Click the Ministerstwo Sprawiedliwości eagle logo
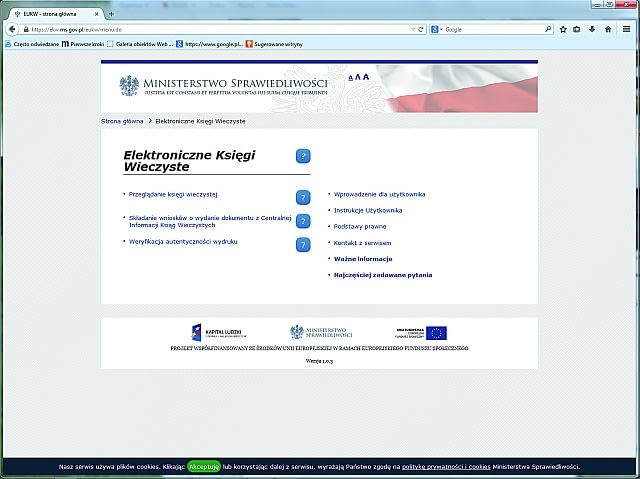This screenshot has height=479, width=640. click(x=129, y=86)
